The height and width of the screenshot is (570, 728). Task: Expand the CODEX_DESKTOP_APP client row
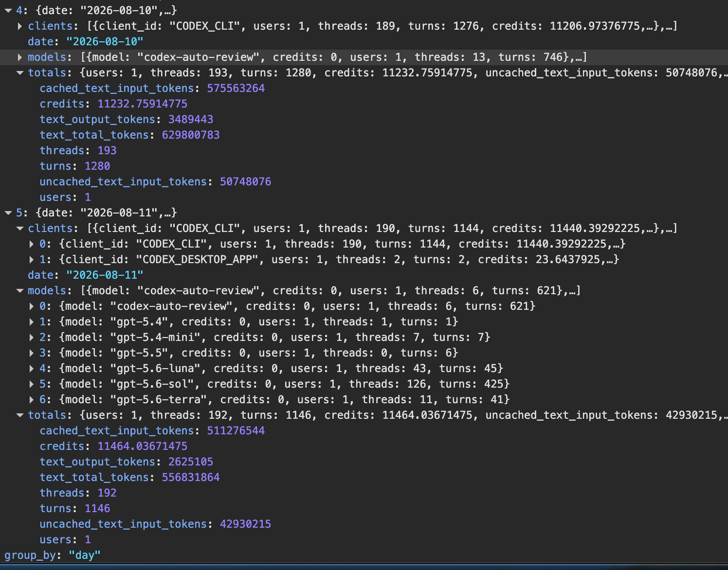click(x=32, y=259)
